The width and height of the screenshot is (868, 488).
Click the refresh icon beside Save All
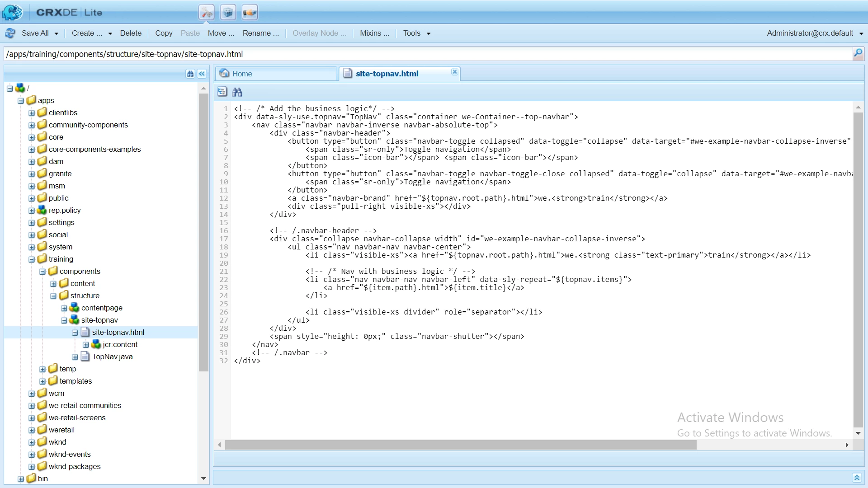pyautogui.click(x=10, y=33)
